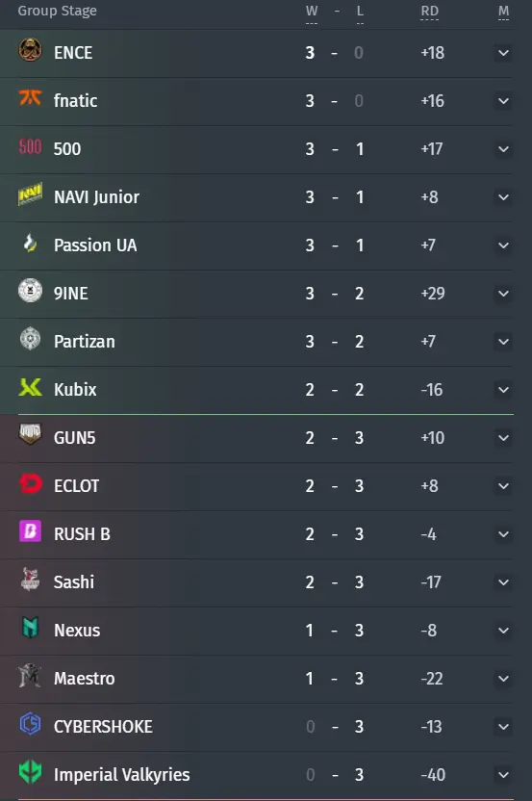Open the 500 team name link
532x801 pixels.
(67, 148)
